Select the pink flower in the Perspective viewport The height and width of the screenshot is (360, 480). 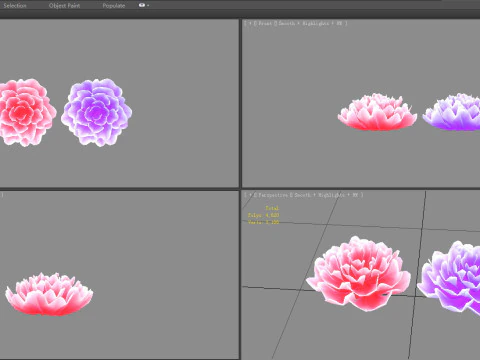(359, 274)
